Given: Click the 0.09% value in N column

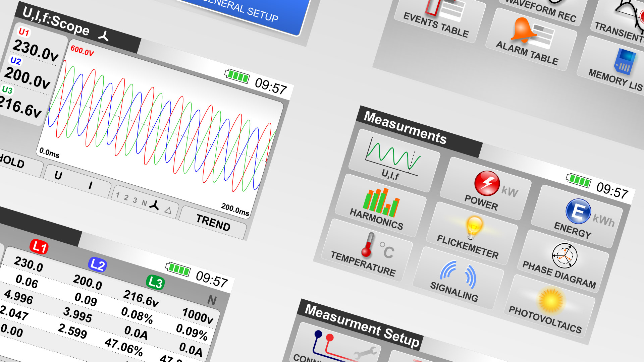Looking at the screenshot, I should tap(192, 331).
